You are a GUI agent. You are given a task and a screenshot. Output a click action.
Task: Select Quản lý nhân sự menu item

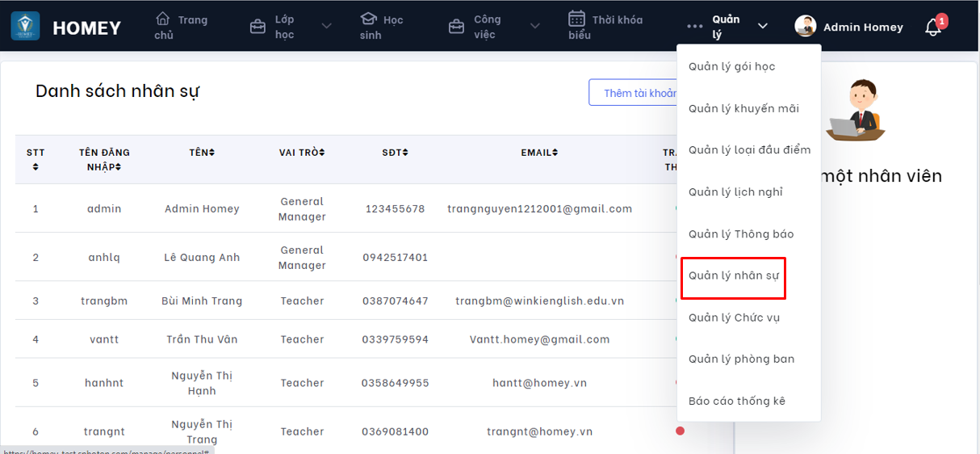[x=732, y=275]
